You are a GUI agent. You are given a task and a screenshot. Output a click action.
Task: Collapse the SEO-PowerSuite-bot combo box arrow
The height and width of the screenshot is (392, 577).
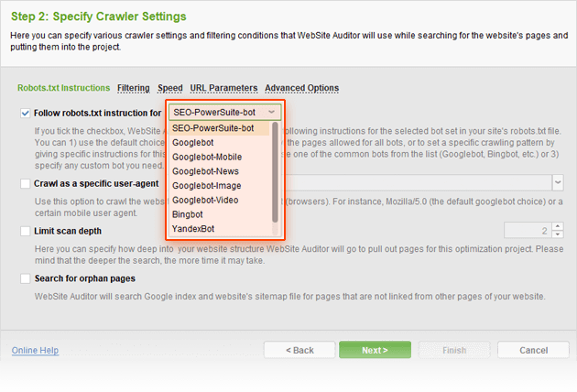(272, 113)
